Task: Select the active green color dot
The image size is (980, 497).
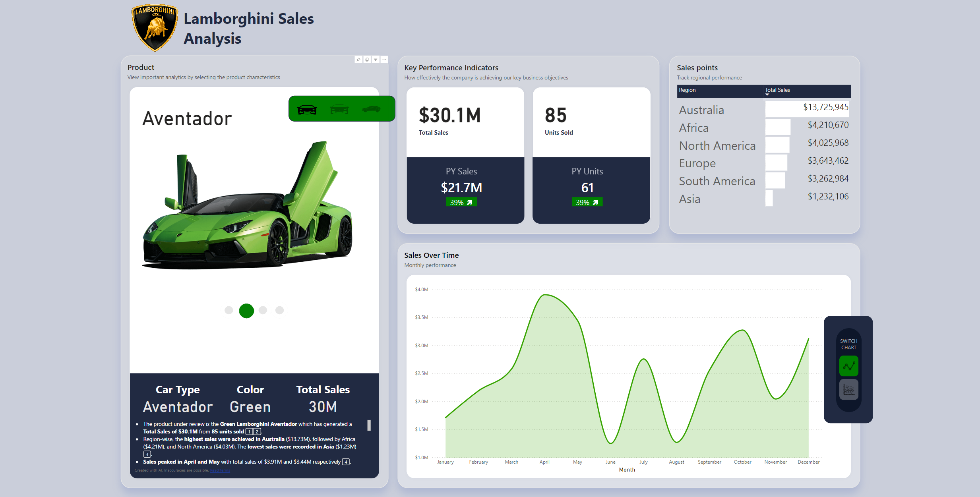Action: [x=246, y=311]
